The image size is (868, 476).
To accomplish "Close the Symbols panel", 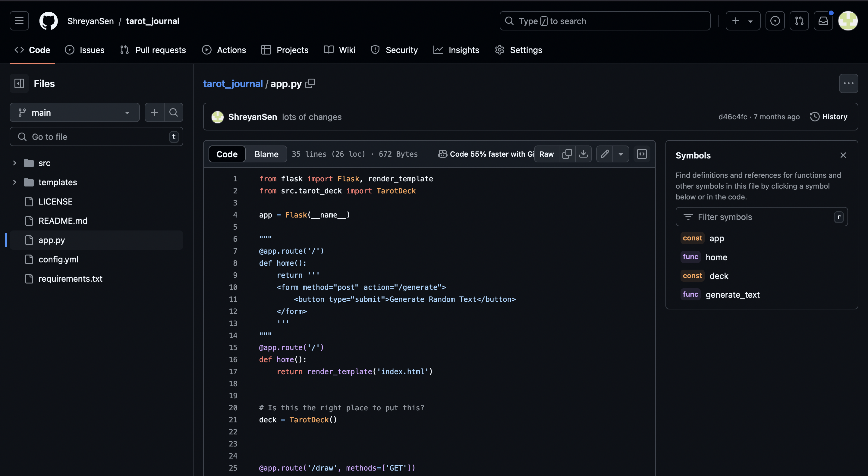I will coord(843,155).
